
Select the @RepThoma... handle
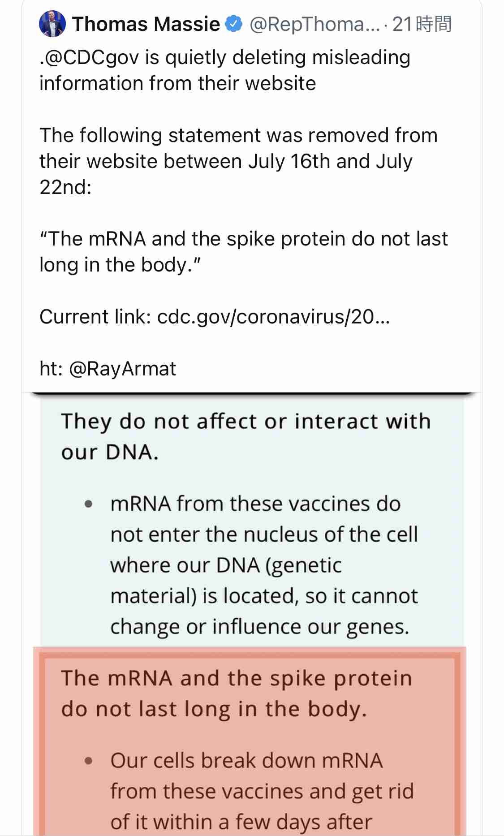pos(314,24)
